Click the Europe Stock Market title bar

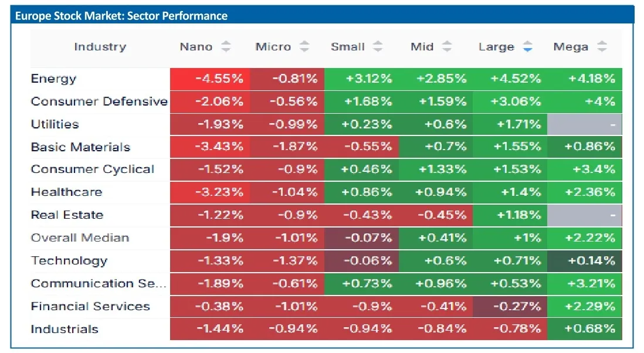323,16
